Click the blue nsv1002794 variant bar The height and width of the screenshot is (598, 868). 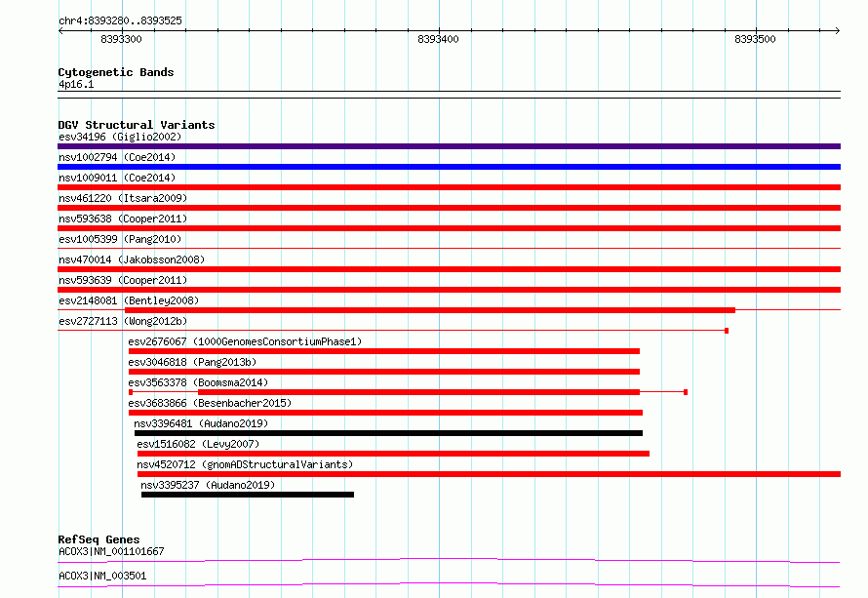(x=449, y=167)
